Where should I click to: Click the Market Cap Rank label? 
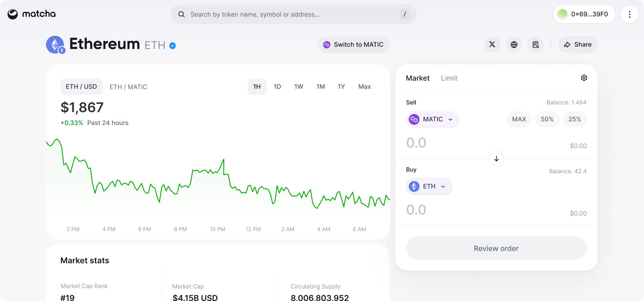[84, 286]
